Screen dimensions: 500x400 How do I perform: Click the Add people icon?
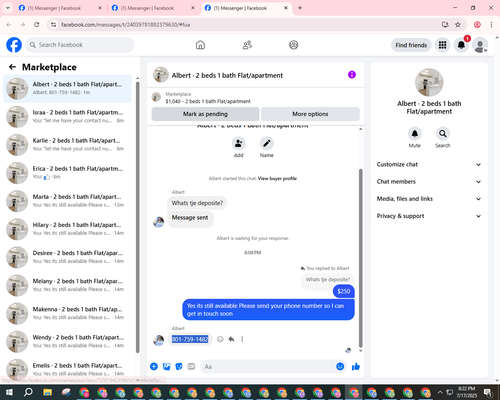239,144
